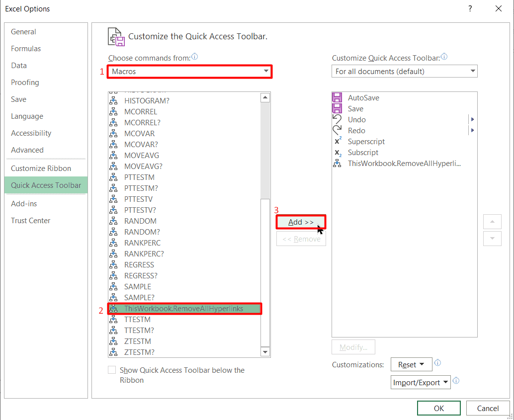Screen dimensions: 514x420
Task: Click macro icon beside PTTESTM
Action: point(113,177)
